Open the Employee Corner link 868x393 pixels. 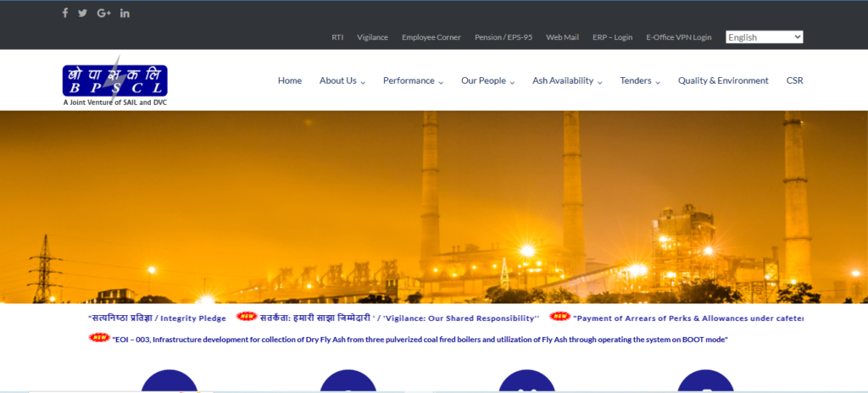pos(431,37)
